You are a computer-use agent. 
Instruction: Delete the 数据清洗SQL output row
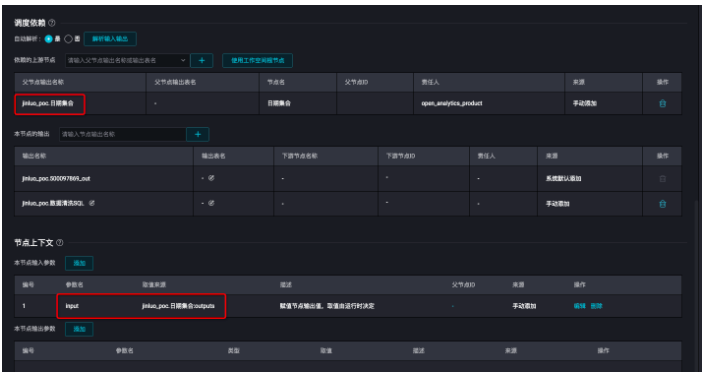click(662, 204)
